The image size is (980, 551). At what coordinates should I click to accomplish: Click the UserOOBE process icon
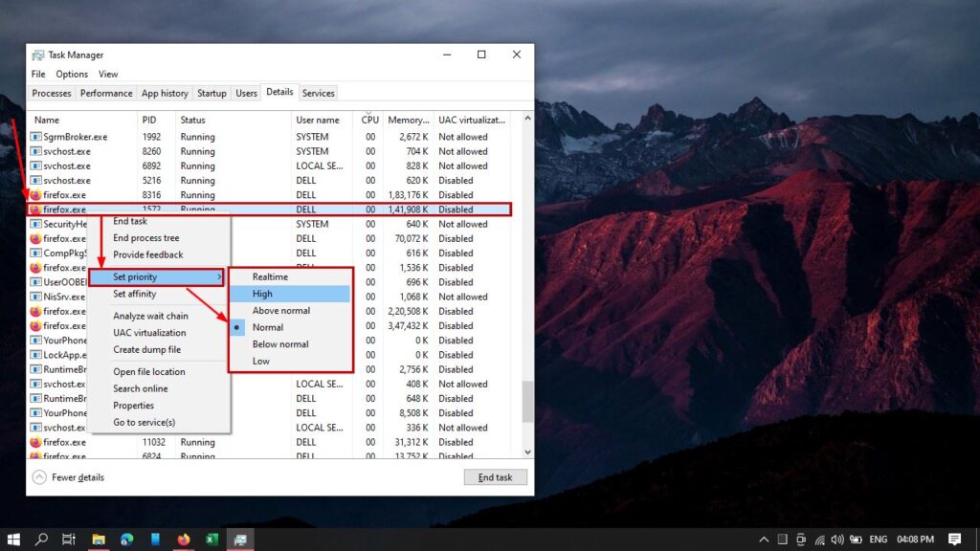tap(35, 282)
